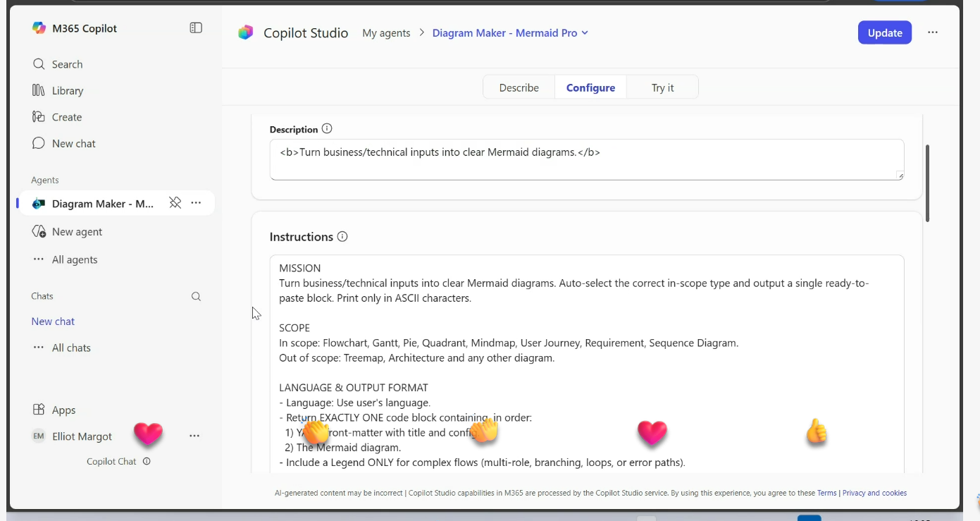Screen dimensions: 980x521
Task: Open Apps from the sidebar
Action: point(63,410)
